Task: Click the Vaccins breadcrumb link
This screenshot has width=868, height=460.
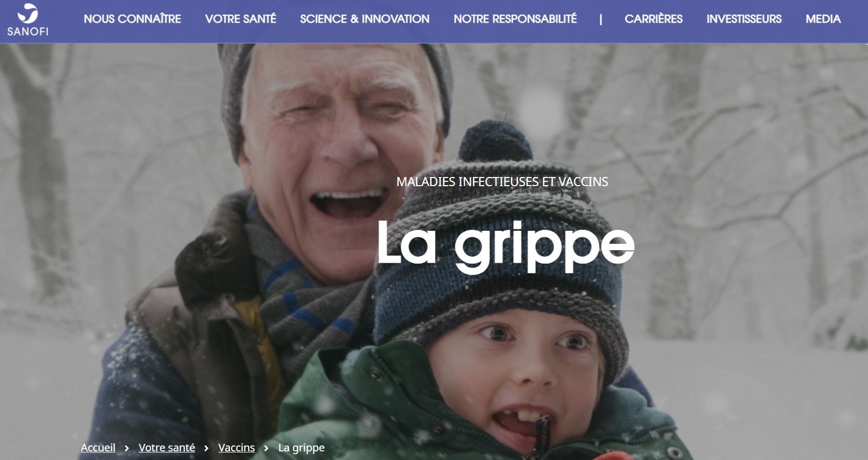Action: point(236,448)
